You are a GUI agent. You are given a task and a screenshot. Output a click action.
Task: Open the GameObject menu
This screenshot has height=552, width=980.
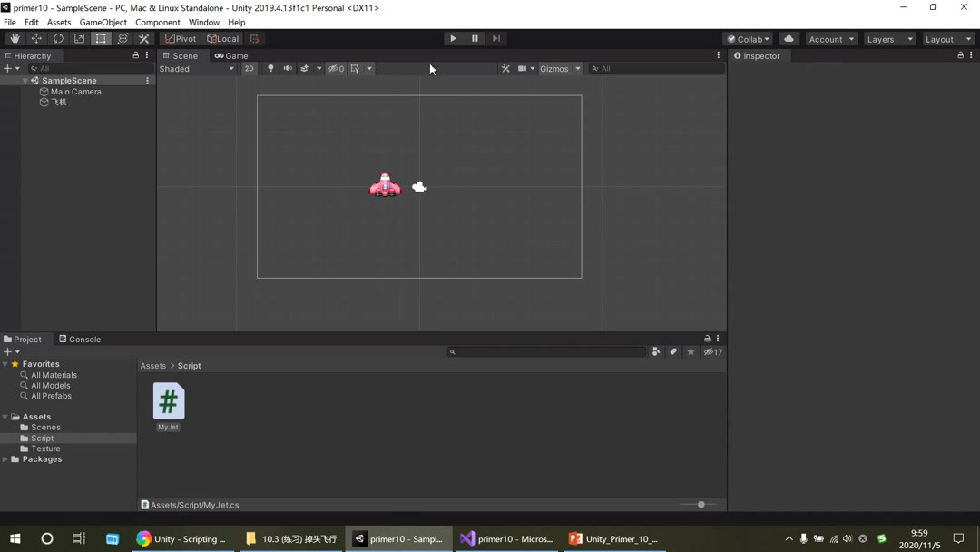pos(103,22)
